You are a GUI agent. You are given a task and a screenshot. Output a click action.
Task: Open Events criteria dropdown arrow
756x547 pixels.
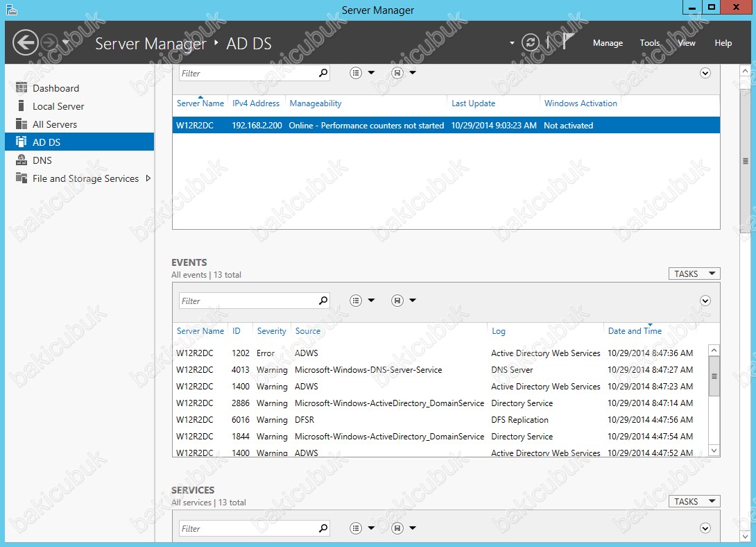[371, 301]
